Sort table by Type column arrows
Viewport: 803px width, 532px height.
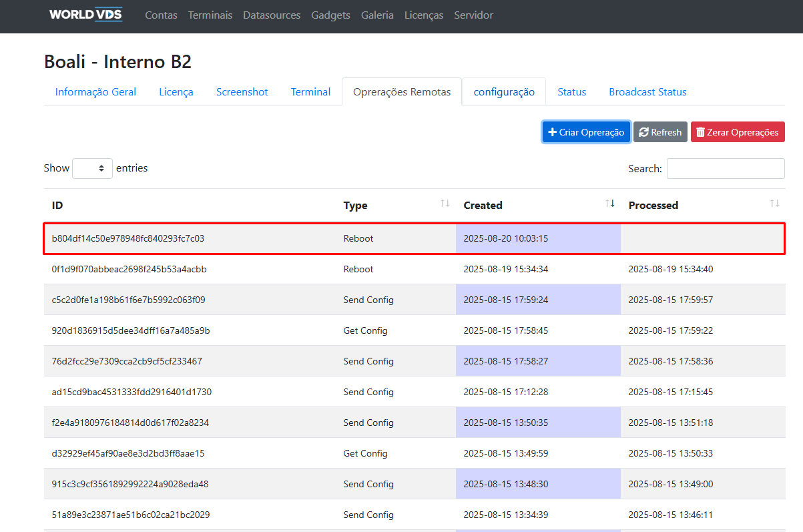tap(445, 203)
